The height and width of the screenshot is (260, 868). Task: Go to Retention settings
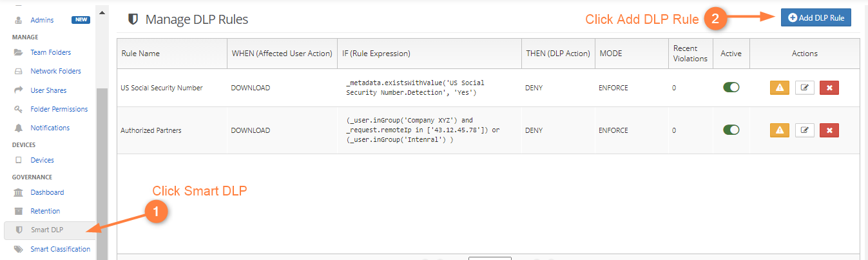click(45, 211)
